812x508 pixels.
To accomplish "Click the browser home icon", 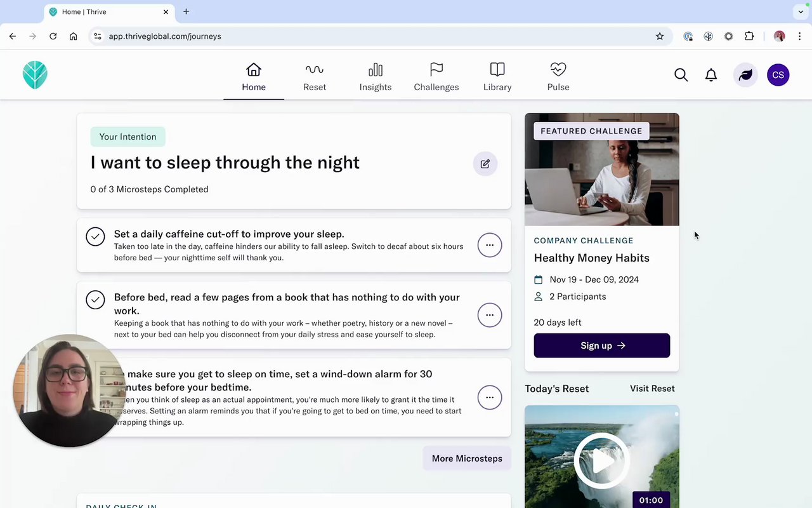I will click(74, 36).
